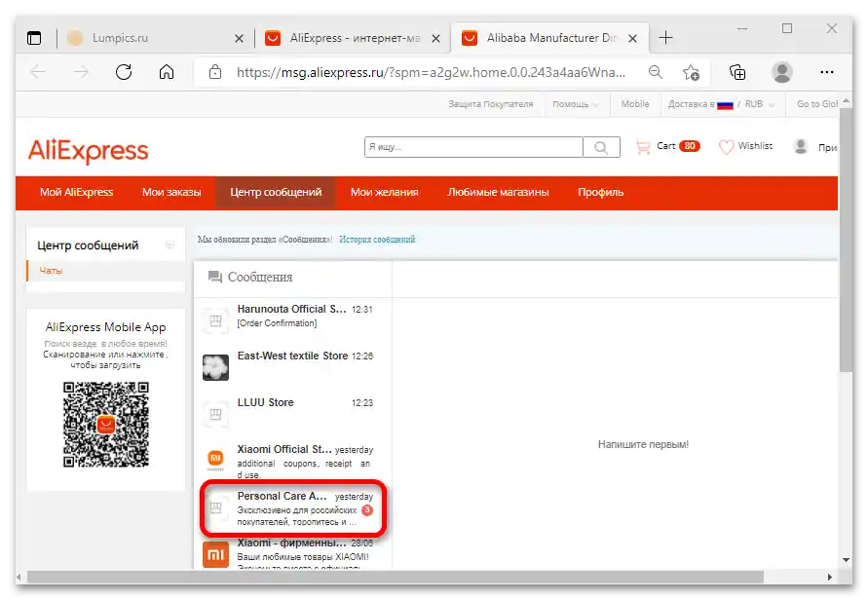This screenshot has height=600, width=868.
Task: Select Чаты in the sidebar
Action: [51, 271]
